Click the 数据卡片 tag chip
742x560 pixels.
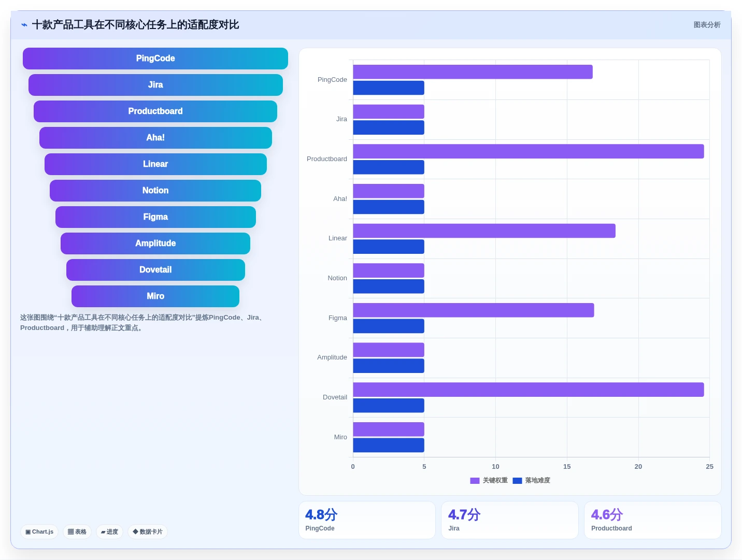[x=148, y=532]
